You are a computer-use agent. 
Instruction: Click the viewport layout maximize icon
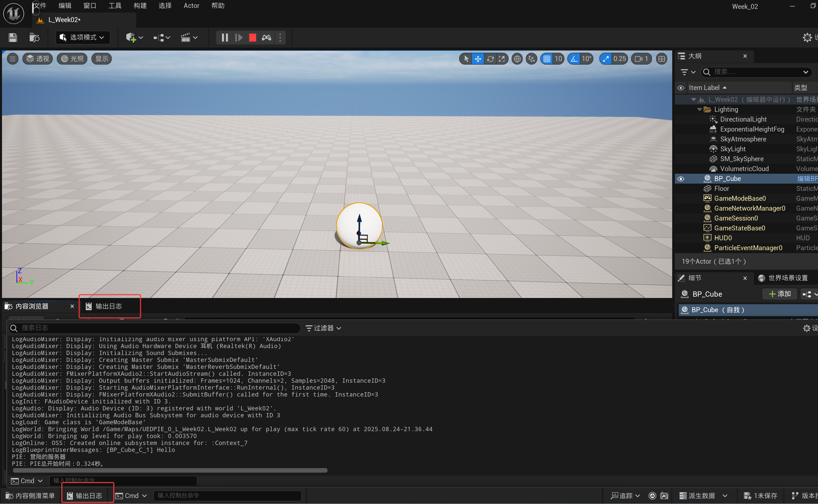(662, 59)
